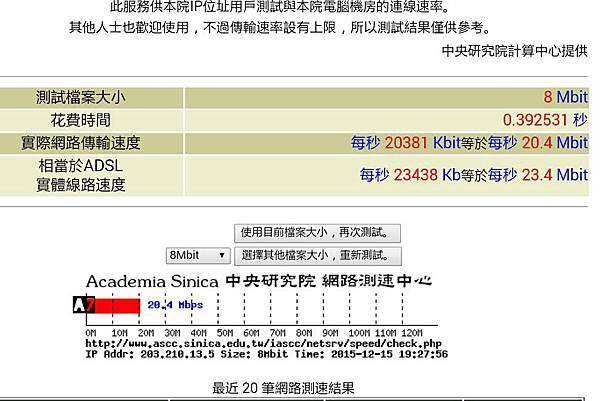Click the choose other file size retest button
Screen dimensions: 600x401
(x=318, y=256)
